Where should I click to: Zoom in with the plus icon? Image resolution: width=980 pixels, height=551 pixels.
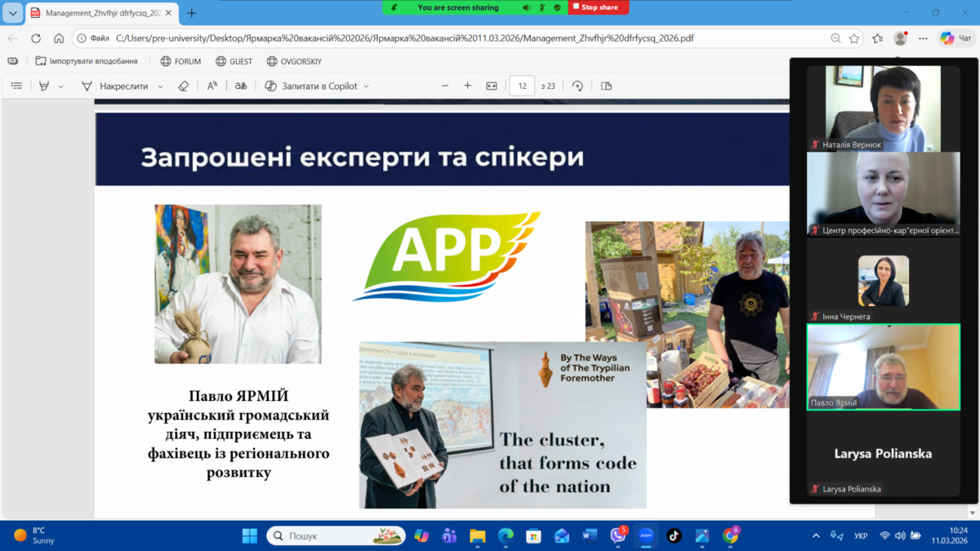468,86
